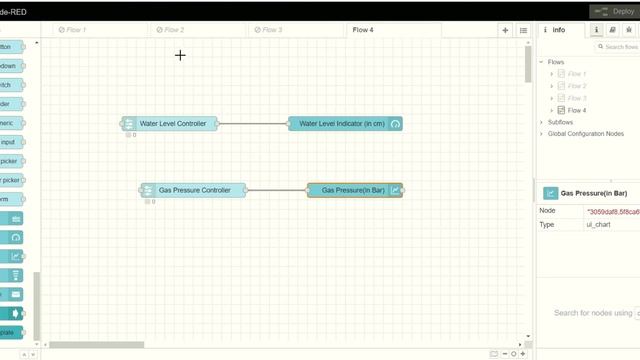Click the ui_chart type value

[598, 224]
